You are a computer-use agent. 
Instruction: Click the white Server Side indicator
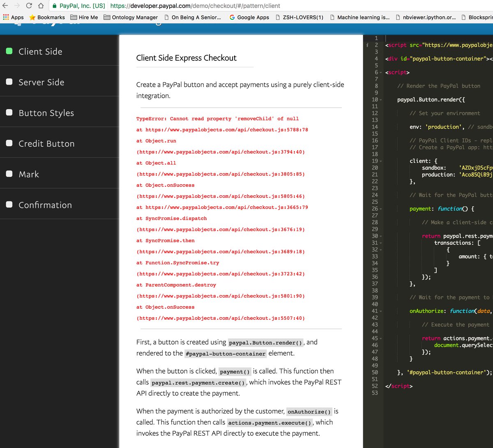point(9,82)
